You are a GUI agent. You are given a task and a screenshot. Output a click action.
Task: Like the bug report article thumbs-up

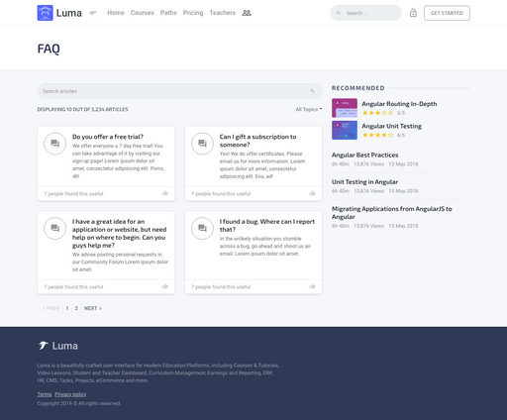pos(312,286)
